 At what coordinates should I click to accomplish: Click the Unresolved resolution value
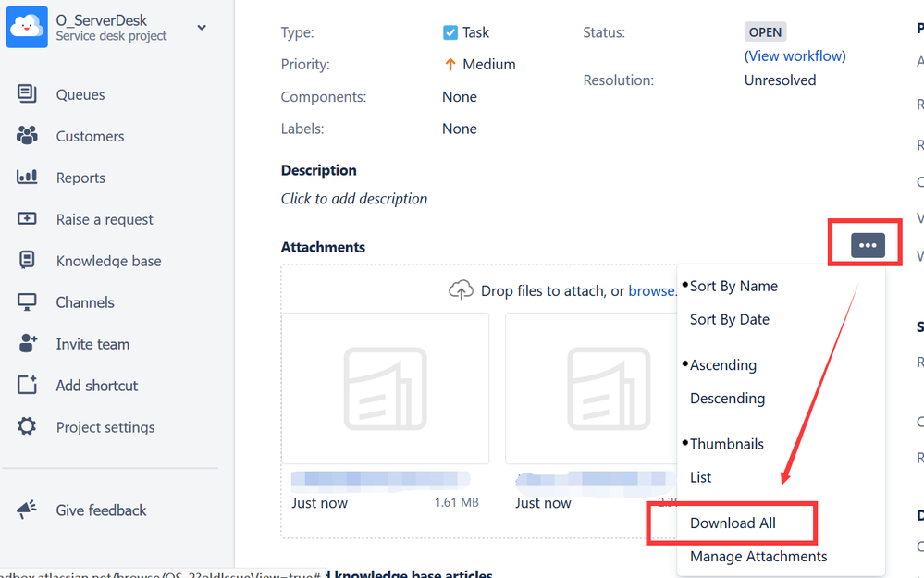[x=780, y=80]
